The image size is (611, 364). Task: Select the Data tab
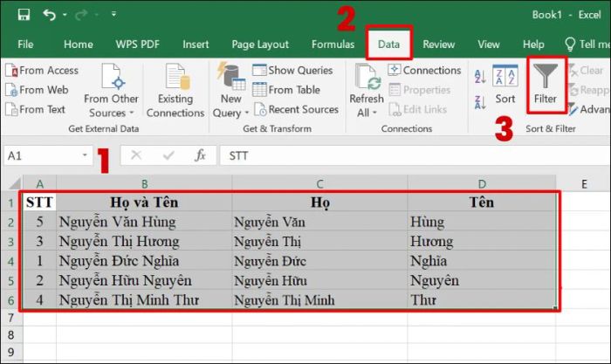(389, 44)
